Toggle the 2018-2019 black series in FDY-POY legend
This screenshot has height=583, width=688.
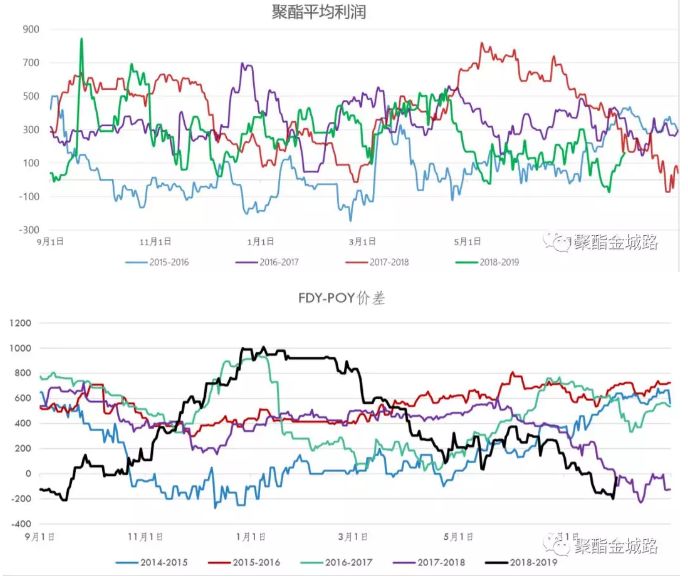pos(547,563)
